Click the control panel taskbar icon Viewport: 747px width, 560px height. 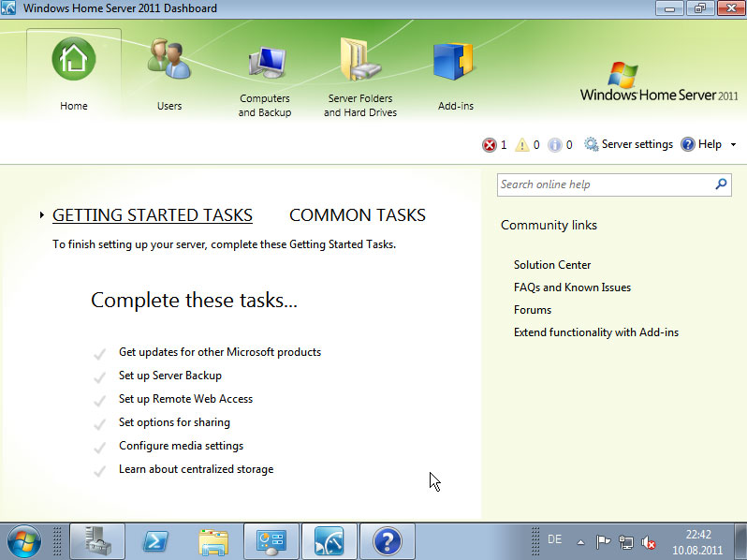[x=271, y=541]
